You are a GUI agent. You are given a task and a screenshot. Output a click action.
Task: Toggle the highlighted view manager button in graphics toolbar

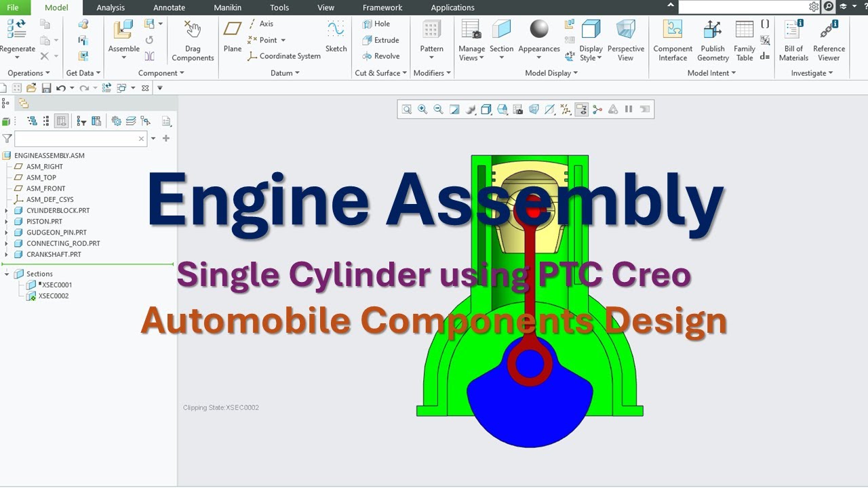click(x=581, y=109)
